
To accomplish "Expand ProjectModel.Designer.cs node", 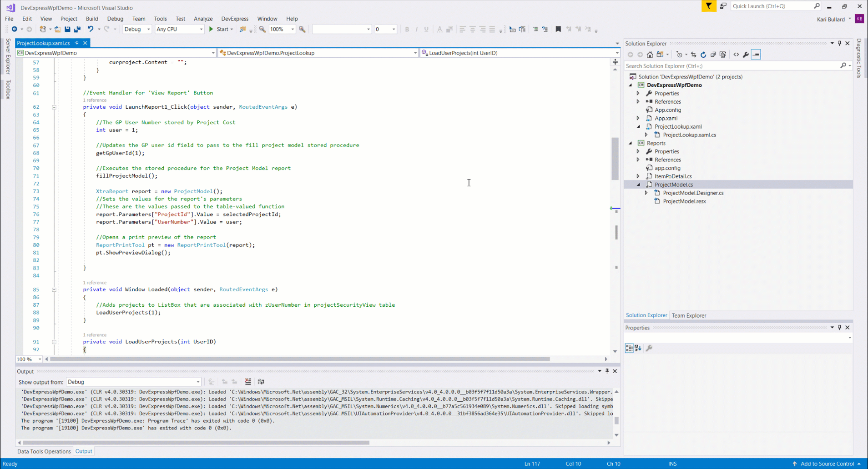I will (646, 193).
